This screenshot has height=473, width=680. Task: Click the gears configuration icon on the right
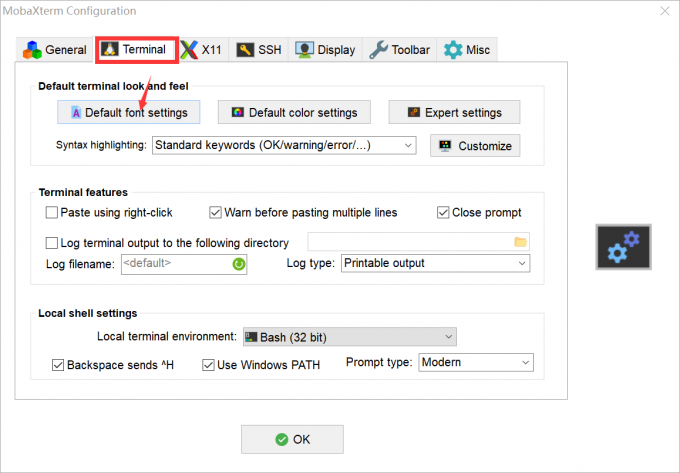point(624,247)
